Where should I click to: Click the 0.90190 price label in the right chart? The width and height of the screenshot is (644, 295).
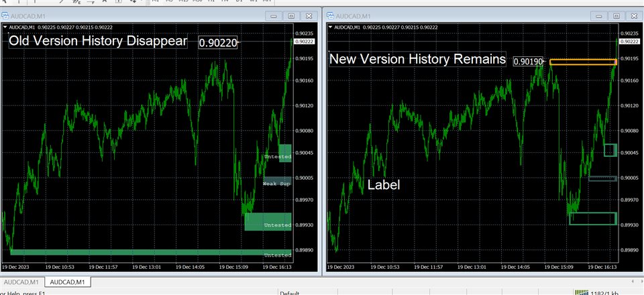(x=528, y=62)
